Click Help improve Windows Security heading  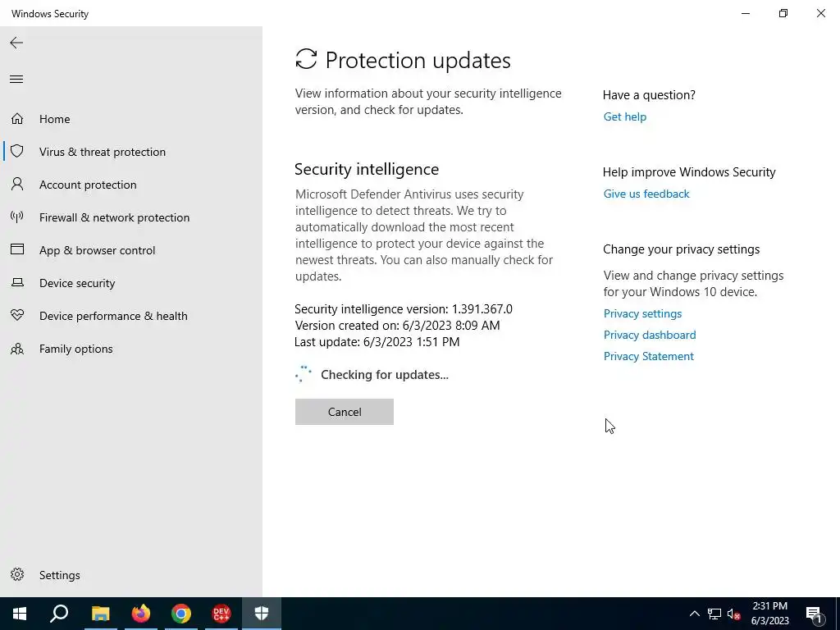(689, 172)
